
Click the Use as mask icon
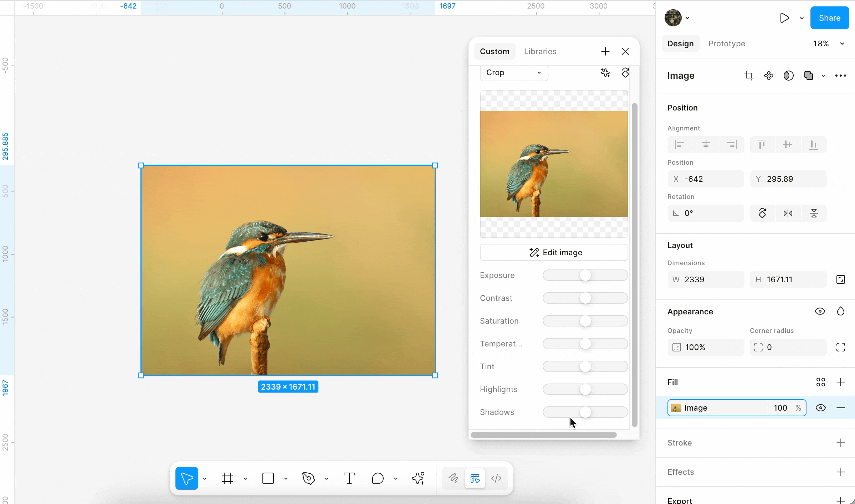coord(788,76)
